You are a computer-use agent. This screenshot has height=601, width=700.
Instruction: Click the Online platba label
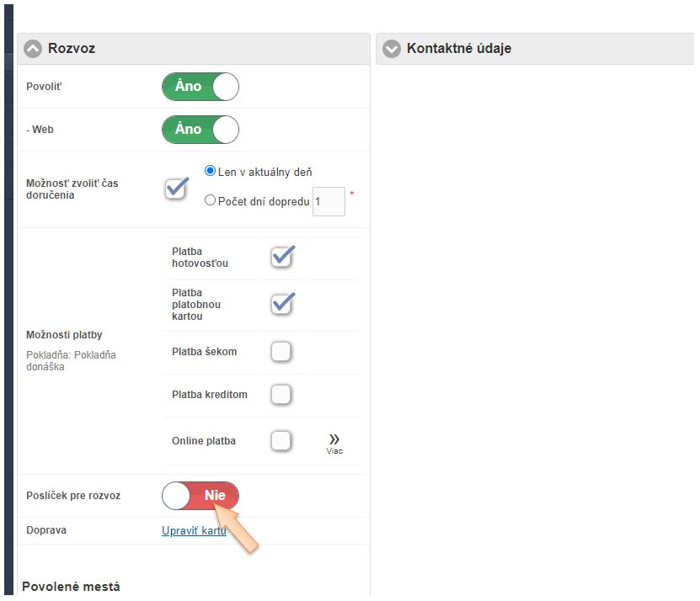point(203,441)
